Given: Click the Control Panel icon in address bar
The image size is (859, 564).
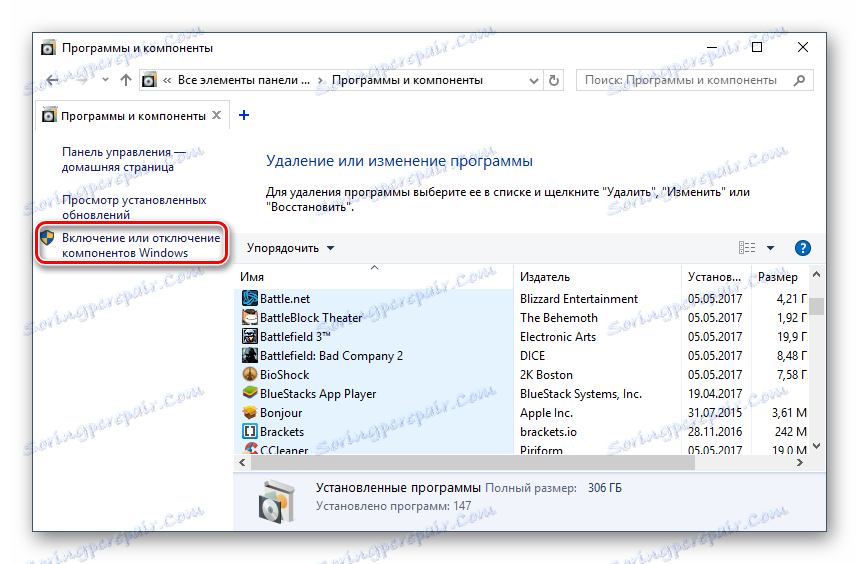Looking at the screenshot, I should [x=149, y=80].
